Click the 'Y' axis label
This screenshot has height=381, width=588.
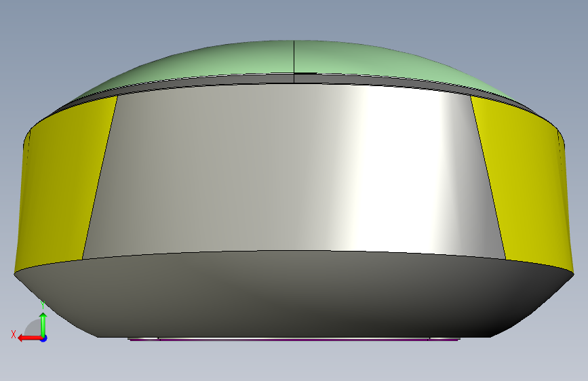click(43, 305)
